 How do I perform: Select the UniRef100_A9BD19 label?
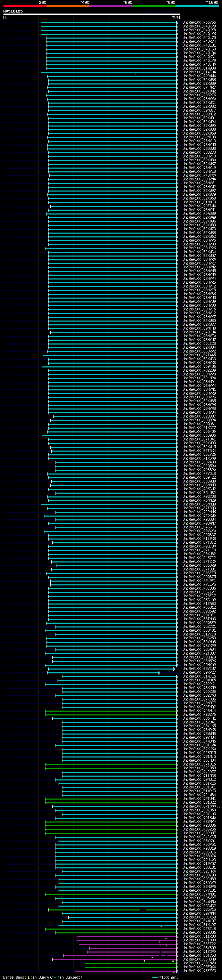tap(199, 848)
